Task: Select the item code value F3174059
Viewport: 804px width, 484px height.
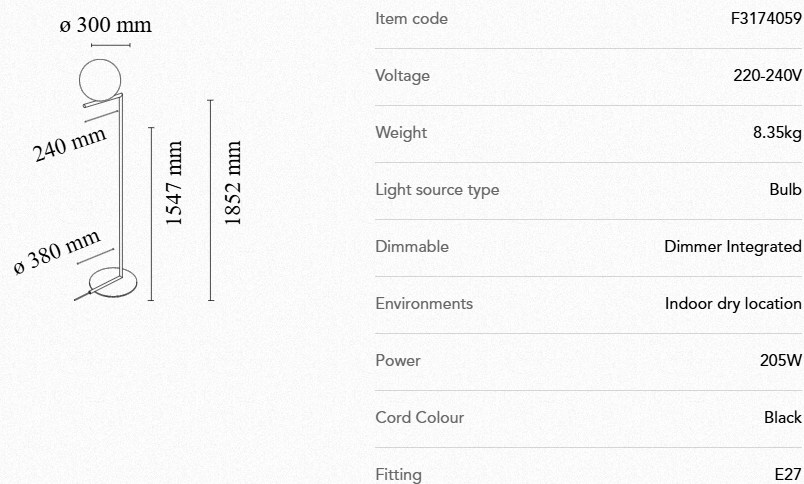Action: point(767,18)
